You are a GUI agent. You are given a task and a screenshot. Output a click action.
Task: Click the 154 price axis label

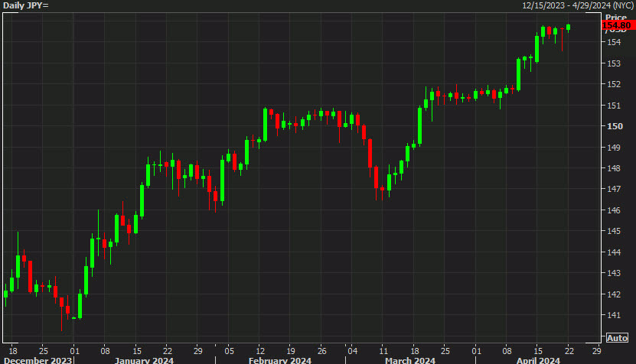[614, 42]
